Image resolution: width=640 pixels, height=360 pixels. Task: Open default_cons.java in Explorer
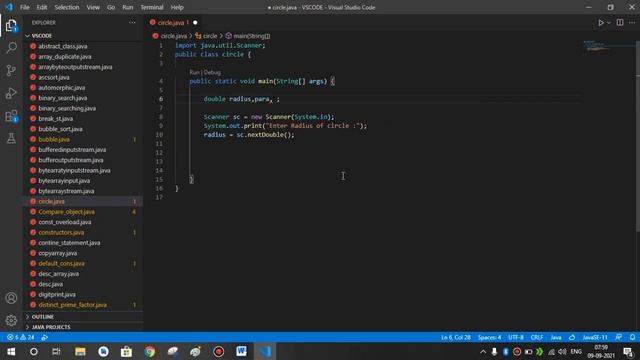(82, 263)
